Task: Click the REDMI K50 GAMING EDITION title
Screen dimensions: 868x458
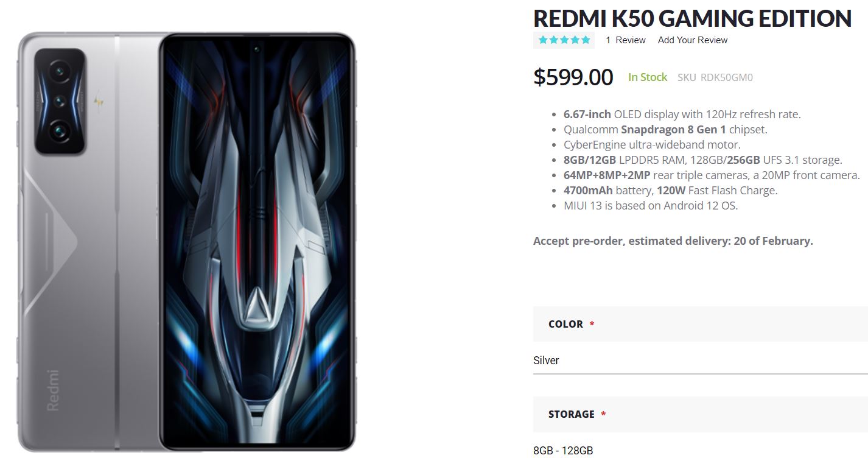Action: 692,18
